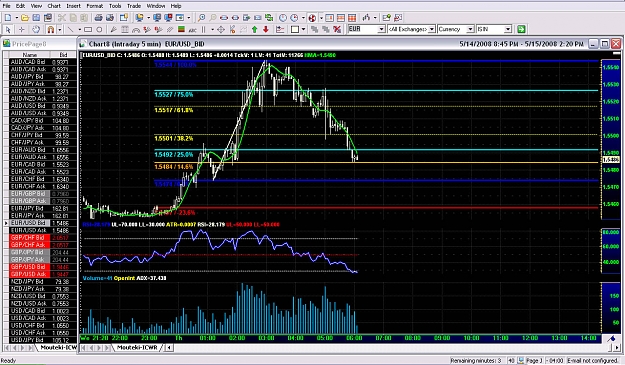Open the Format menu
625x365 pixels.
(x=95, y=6)
